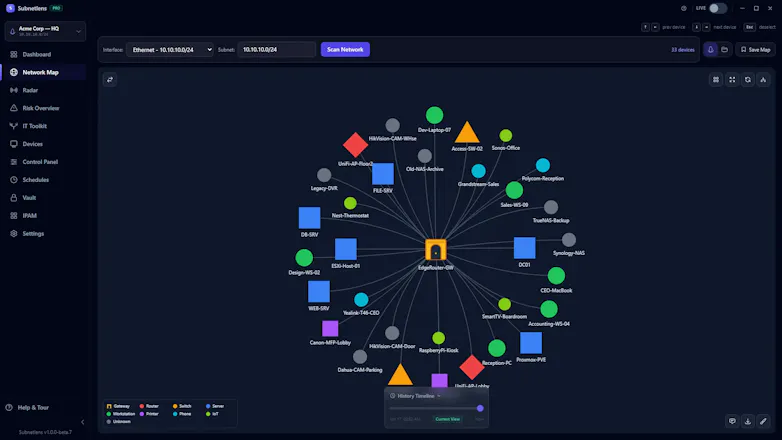
Task: Select the Grandstream-Sales phone node
Action: (x=478, y=171)
